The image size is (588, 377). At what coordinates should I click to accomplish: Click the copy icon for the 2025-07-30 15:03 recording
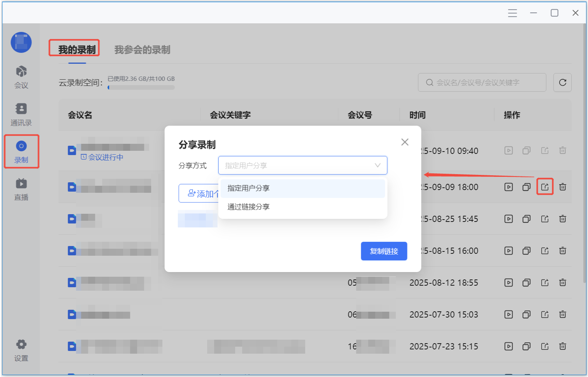pos(526,314)
